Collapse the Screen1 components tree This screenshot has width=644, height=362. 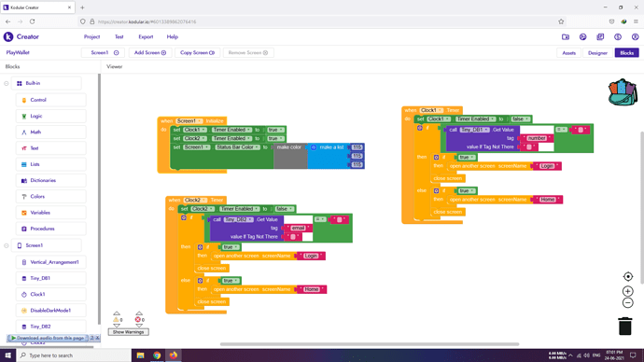tap(7, 245)
